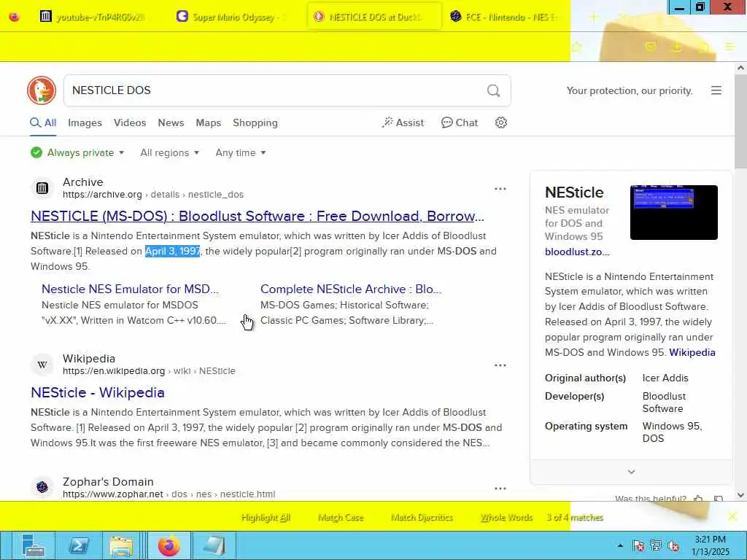Click the NESticle screenshot thumbnail
The image size is (747, 560).
click(673, 212)
